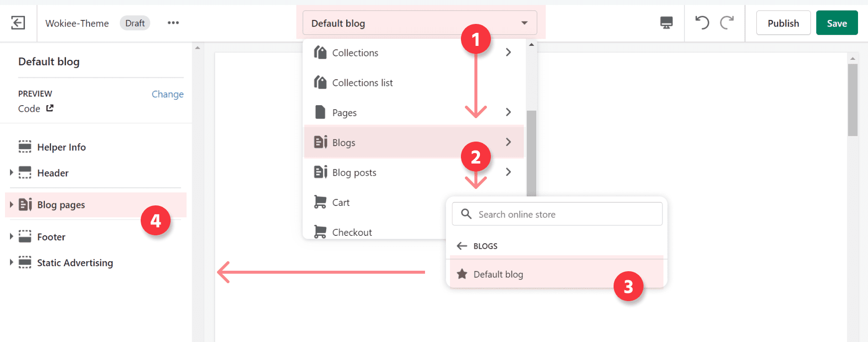This screenshot has width=868, height=342.
Task: Click the Publish button
Action: [783, 23]
